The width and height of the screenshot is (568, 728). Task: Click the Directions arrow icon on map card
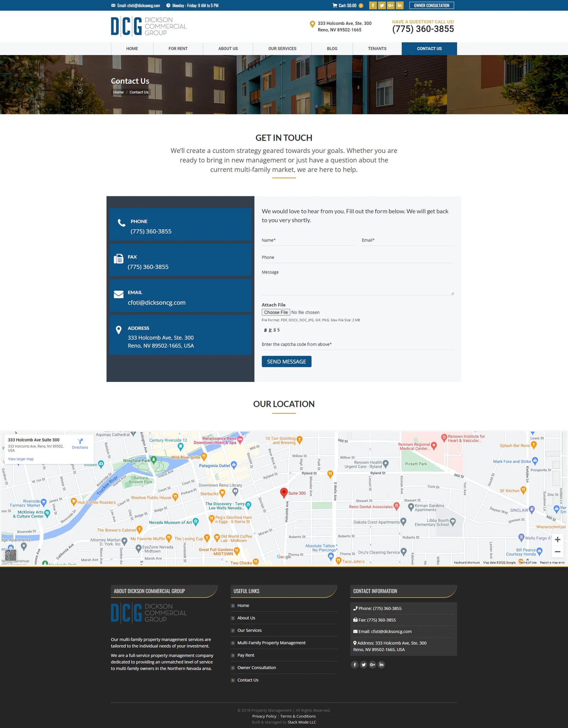(x=80, y=441)
